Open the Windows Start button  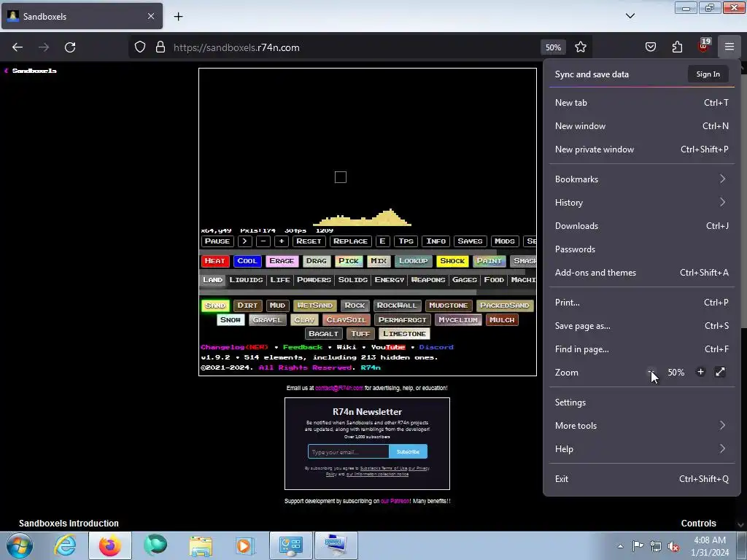pos(20,545)
